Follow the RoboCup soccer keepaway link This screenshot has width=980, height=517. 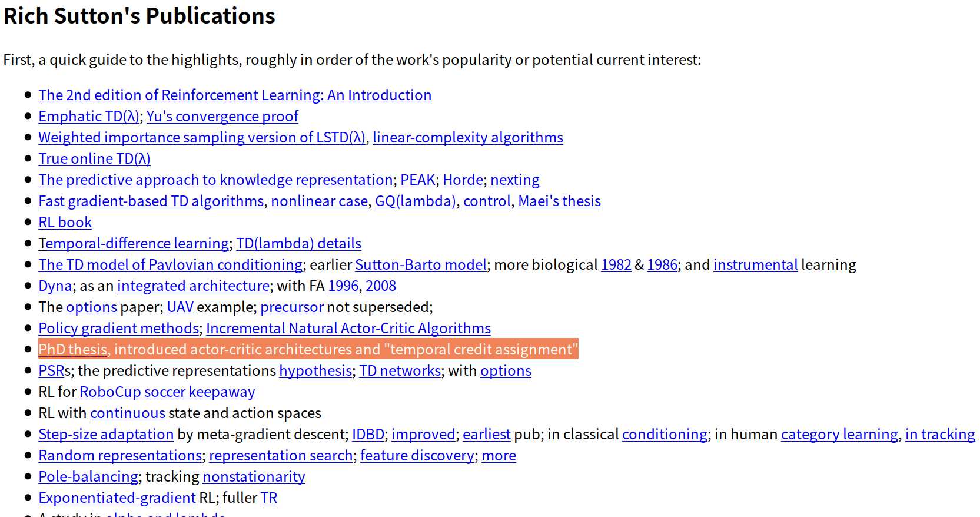(167, 392)
